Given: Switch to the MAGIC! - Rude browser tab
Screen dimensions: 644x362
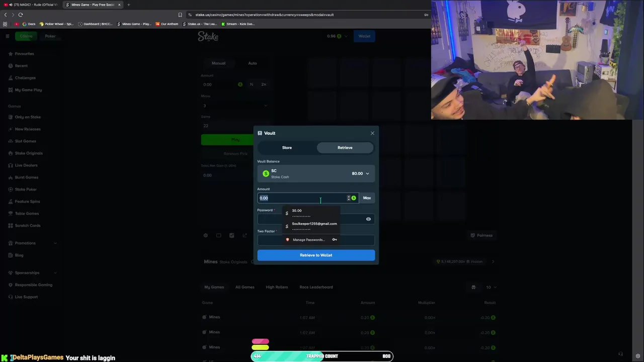Looking at the screenshot, I should coord(33,5).
